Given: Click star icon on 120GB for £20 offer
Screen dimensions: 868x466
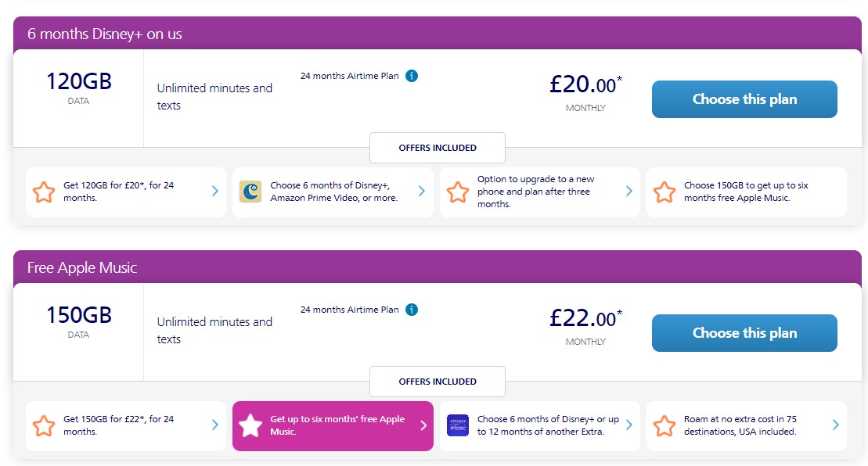Looking at the screenshot, I should [44, 192].
